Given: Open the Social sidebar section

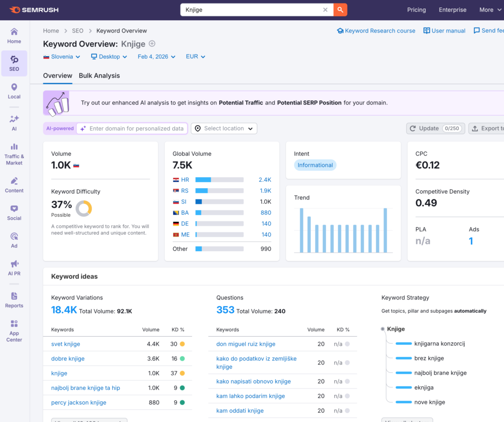Looking at the screenshot, I should point(14,213).
